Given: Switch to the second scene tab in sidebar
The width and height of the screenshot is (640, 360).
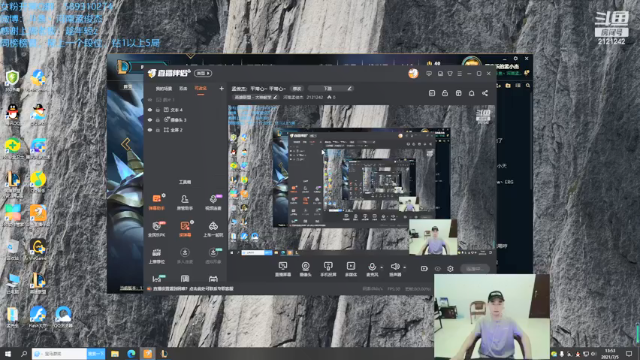Looking at the screenshot, I should pyautogui.click(x=183, y=89).
